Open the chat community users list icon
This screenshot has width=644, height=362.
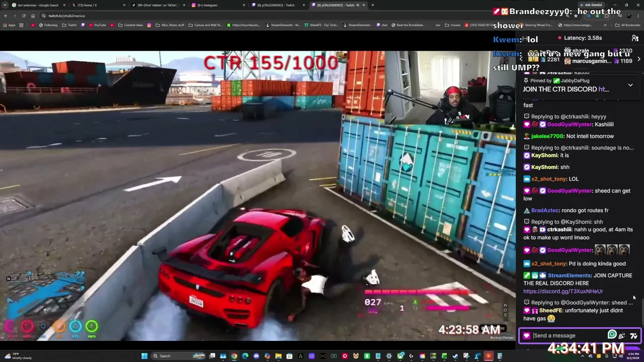[x=635, y=38]
